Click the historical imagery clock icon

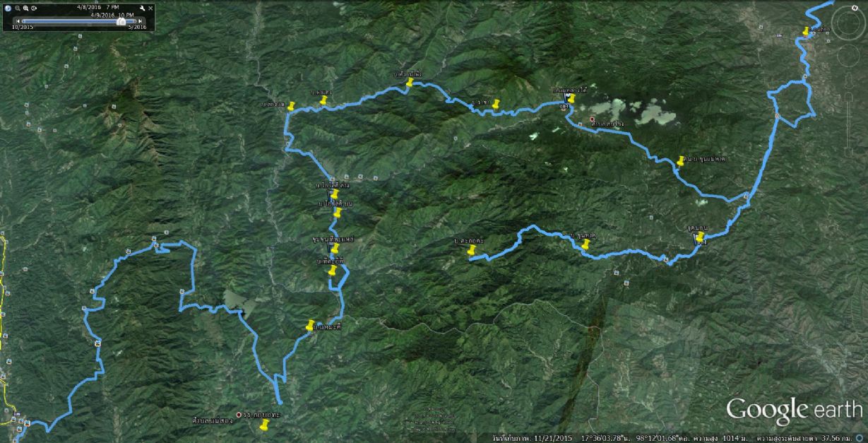click(x=8, y=8)
